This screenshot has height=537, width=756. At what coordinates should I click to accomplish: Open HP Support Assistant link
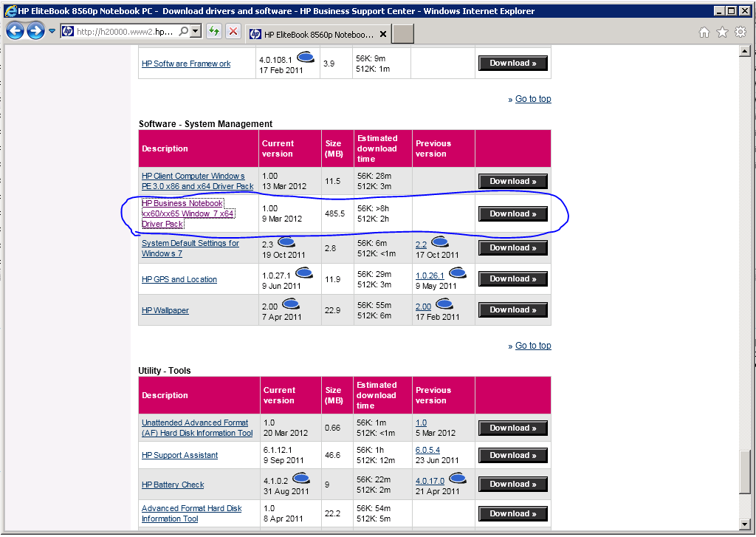(180, 456)
